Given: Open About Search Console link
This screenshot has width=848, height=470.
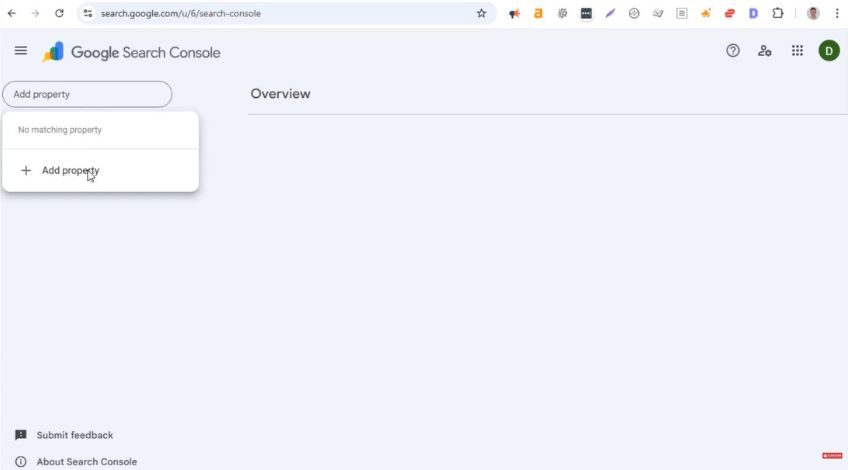Looking at the screenshot, I should 87,461.
